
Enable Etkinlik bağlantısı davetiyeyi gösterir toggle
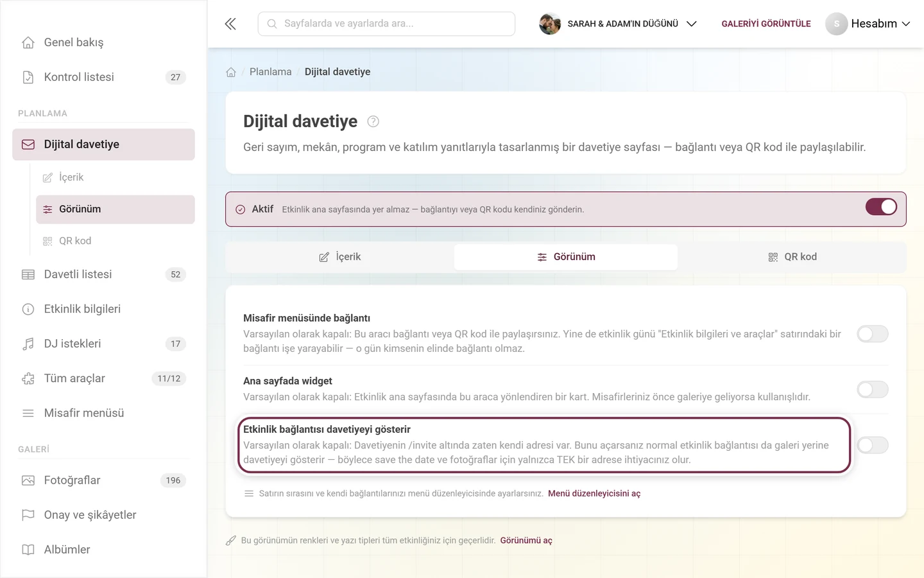click(873, 445)
